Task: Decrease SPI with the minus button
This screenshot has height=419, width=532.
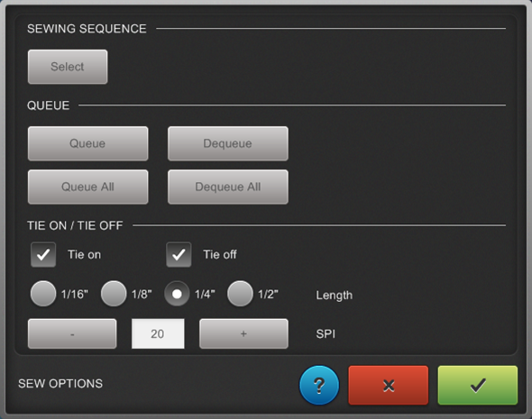Action: click(x=72, y=333)
